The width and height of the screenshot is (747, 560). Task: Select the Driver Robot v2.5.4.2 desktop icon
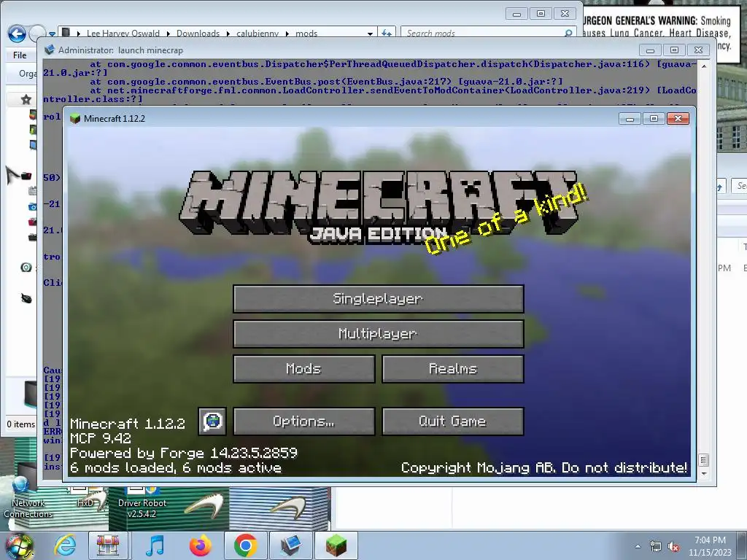pyautogui.click(x=142, y=503)
